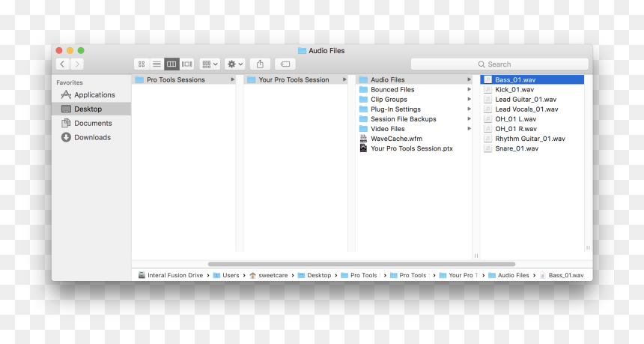Open the Bounced Files folder

[x=413, y=90]
